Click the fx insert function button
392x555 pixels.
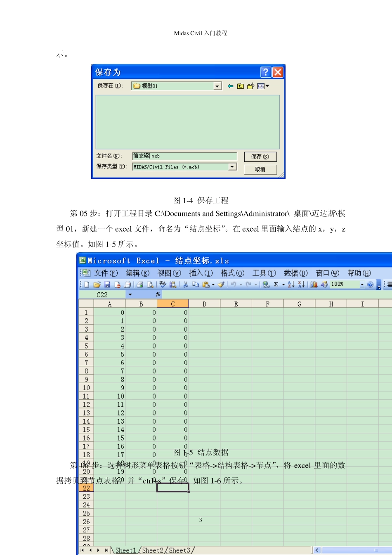[x=158, y=294]
